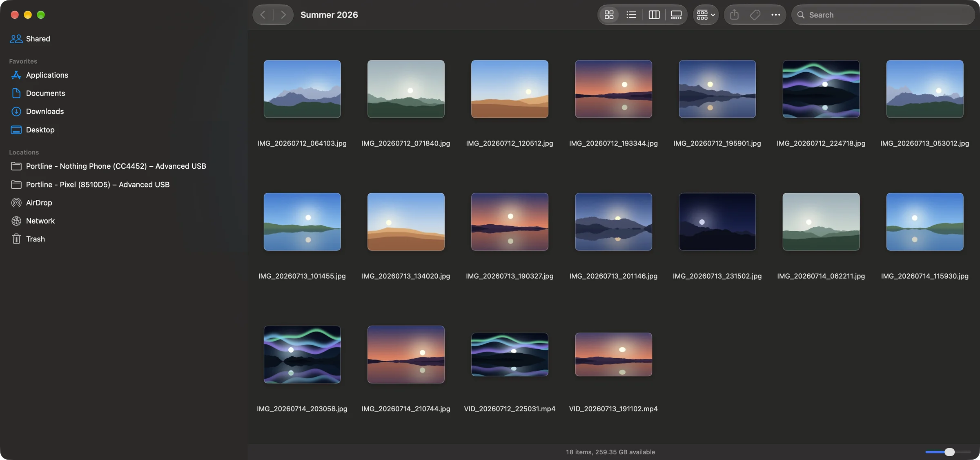Go forward with the right chevron
The width and height of the screenshot is (980, 460).
pos(283,15)
